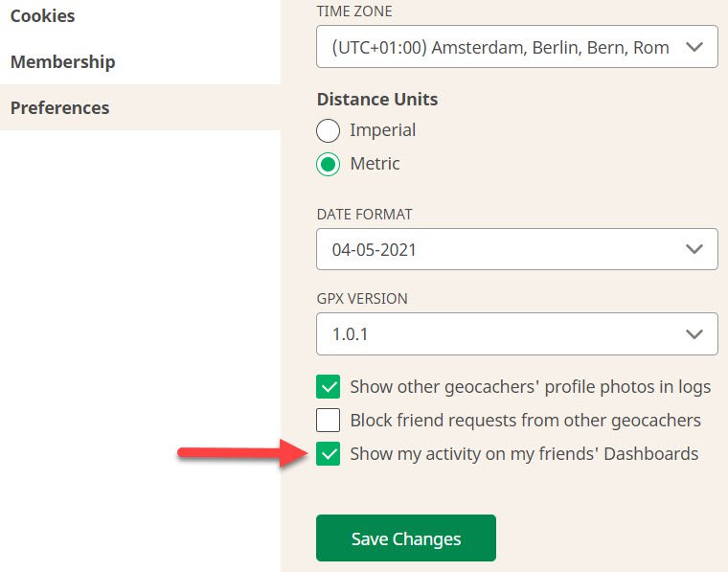Screen dimensions: 728x572
Task: Open the Cookies settings section
Action: point(42,16)
